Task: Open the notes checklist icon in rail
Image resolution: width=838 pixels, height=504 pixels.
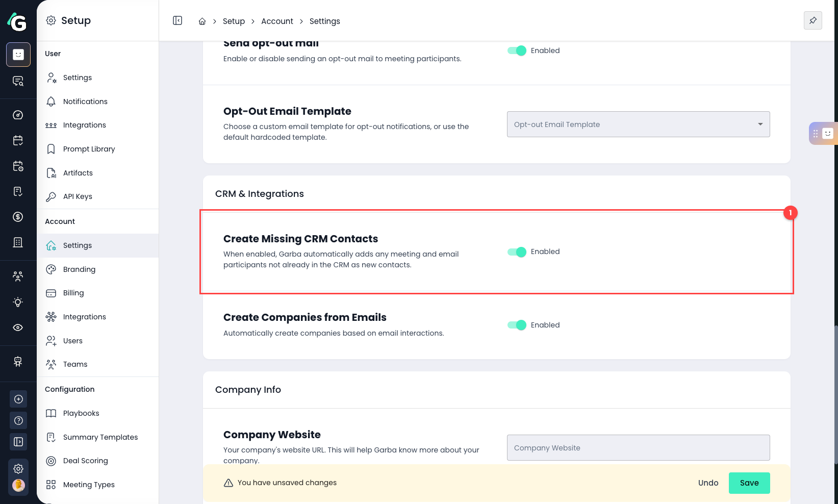Action: 18,191
